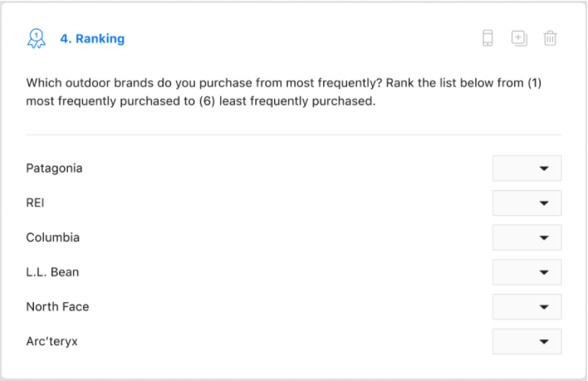Image resolution: width=588 pixels, height=381 pixels.
Task: Expand the L.L. Bean ranking dropdown
Action: [527, 271]
